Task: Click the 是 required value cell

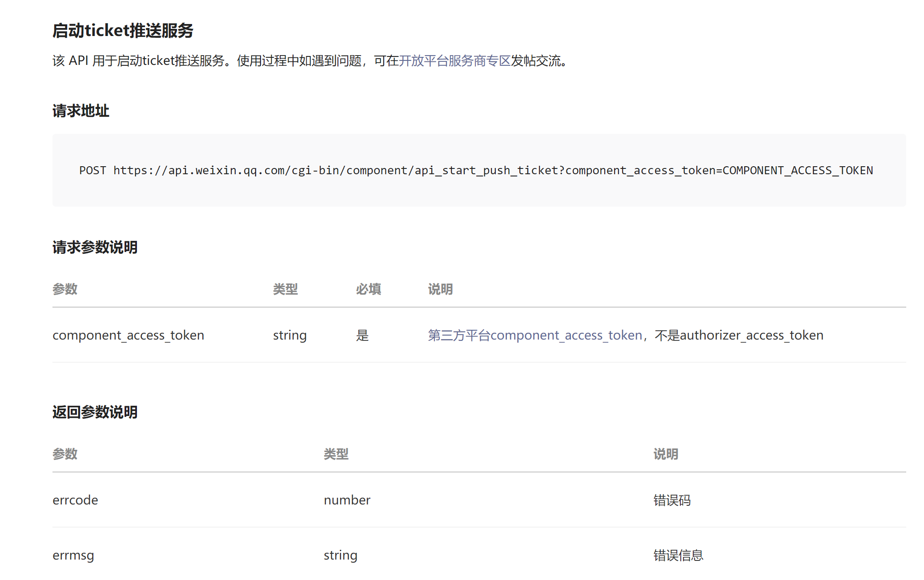Action: click(362, 335)
